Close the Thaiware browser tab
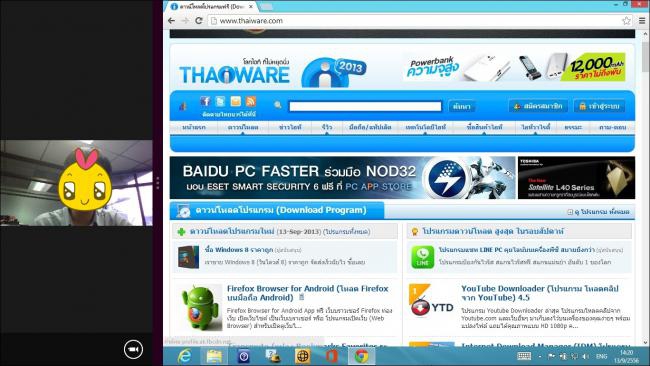Viewport: 650px width, 366px height. [x=251, y=7]
